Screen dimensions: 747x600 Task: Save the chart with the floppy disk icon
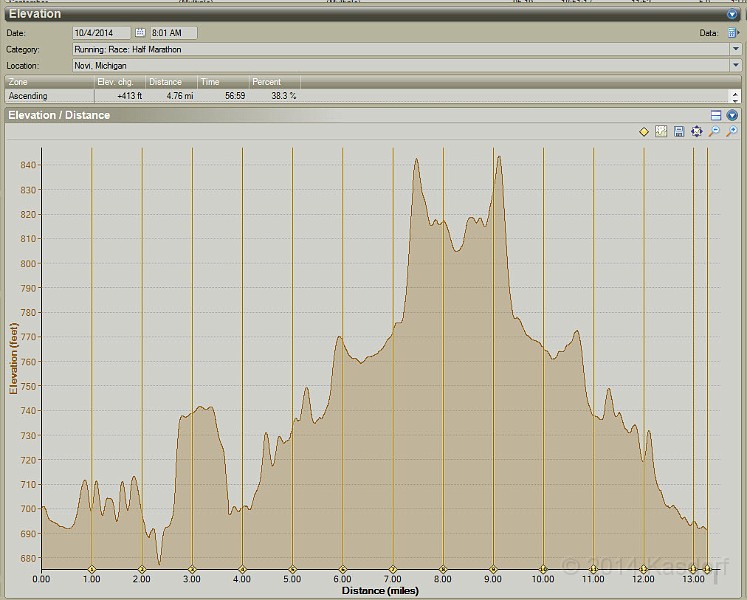[x=679, y=132]
